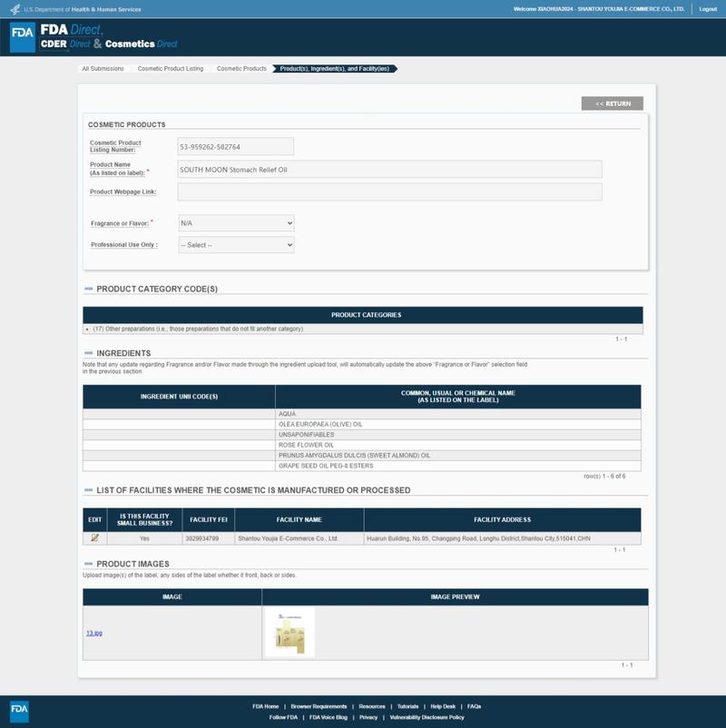This screenshot has width=726, height=728.
Task: Collapse the Ingredients section
Action: pyautogui.click(x=89, y=353)
